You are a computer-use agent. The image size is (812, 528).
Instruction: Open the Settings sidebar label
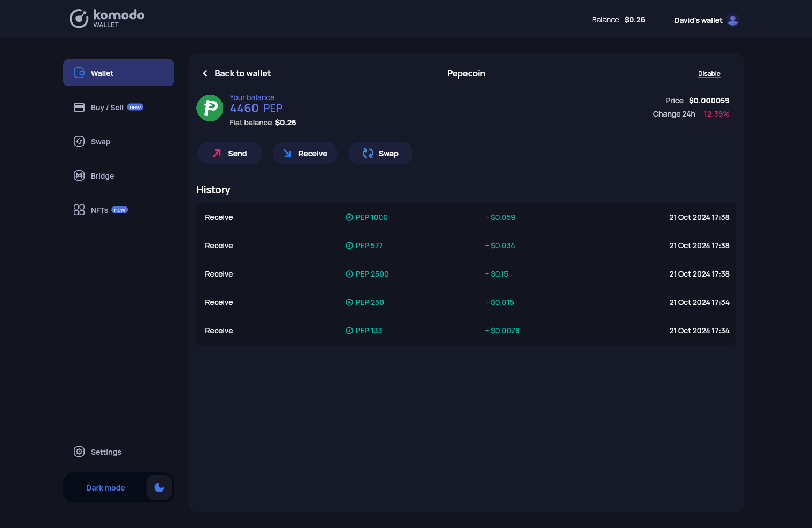pos(106,452)
